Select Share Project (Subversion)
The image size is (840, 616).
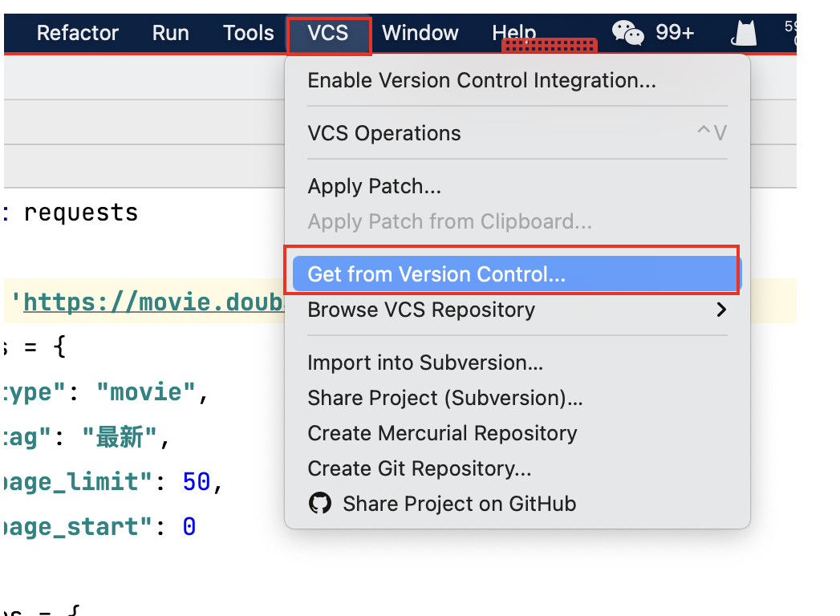pyautogui.click(x=445, y=398)
